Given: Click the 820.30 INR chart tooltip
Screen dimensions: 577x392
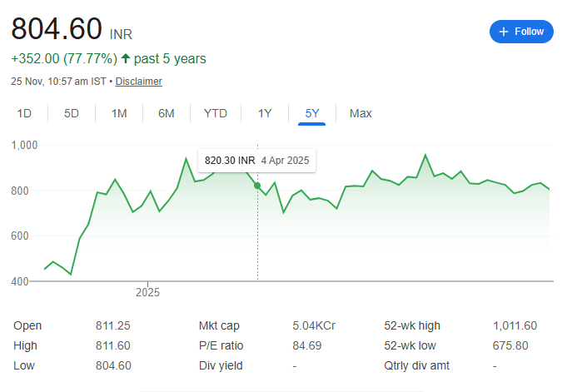Looking at the screenshot, I should [256, 160].
